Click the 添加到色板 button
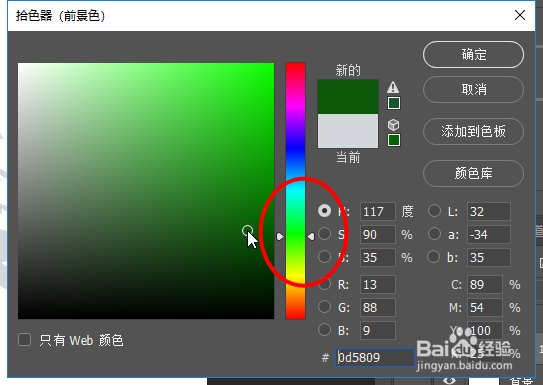The height and width of the screenshot is (385, 543). [x=473, y=132]
